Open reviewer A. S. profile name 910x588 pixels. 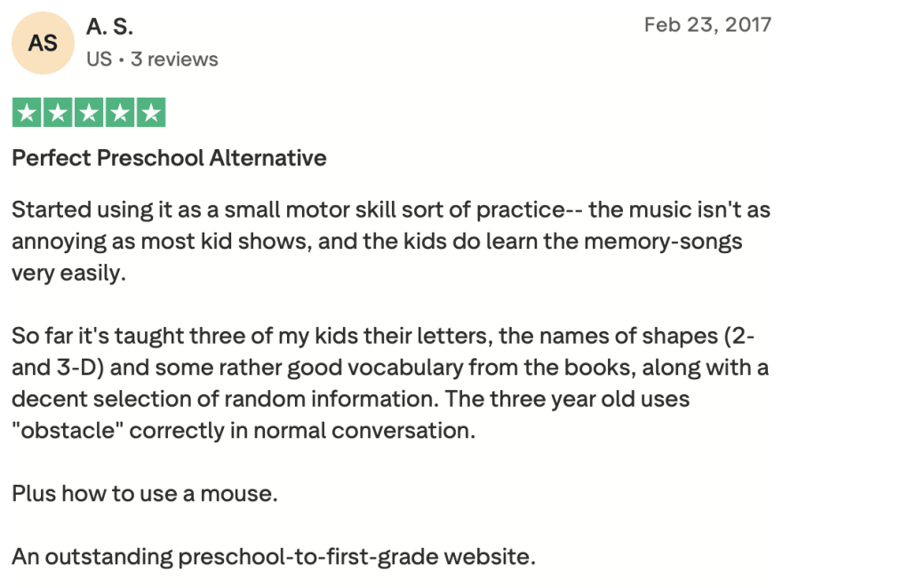[x=109, y=28]
